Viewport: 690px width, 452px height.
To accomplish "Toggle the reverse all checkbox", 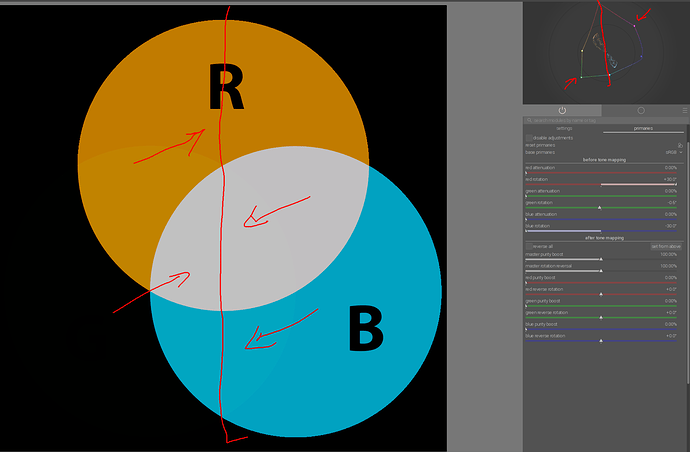I will 529,246.
